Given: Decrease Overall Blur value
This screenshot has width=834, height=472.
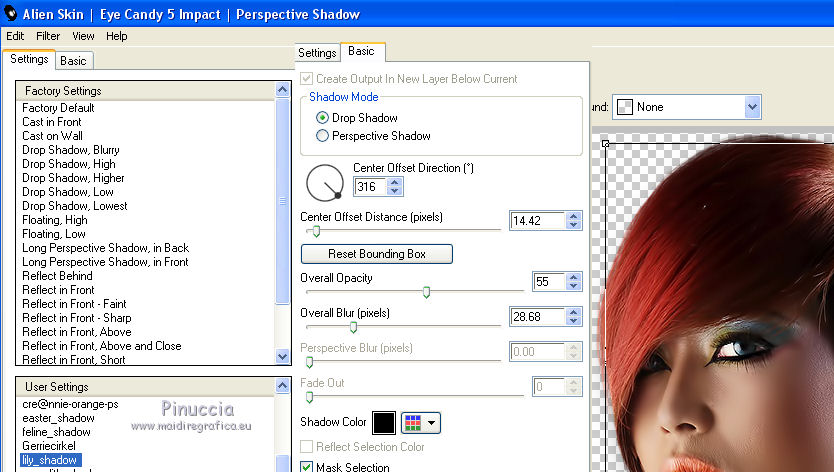Looking at the screenshot, I should pos(573,321).
